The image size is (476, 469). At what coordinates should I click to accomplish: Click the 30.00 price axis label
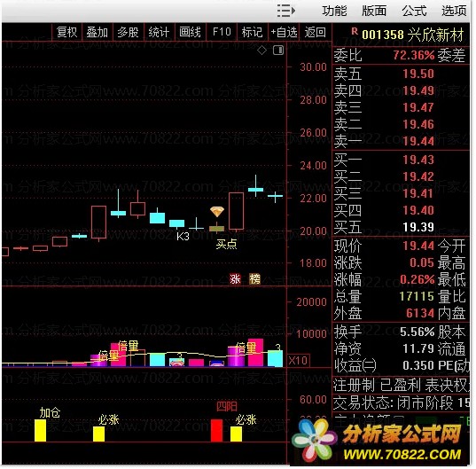click(x=313, y=66)
